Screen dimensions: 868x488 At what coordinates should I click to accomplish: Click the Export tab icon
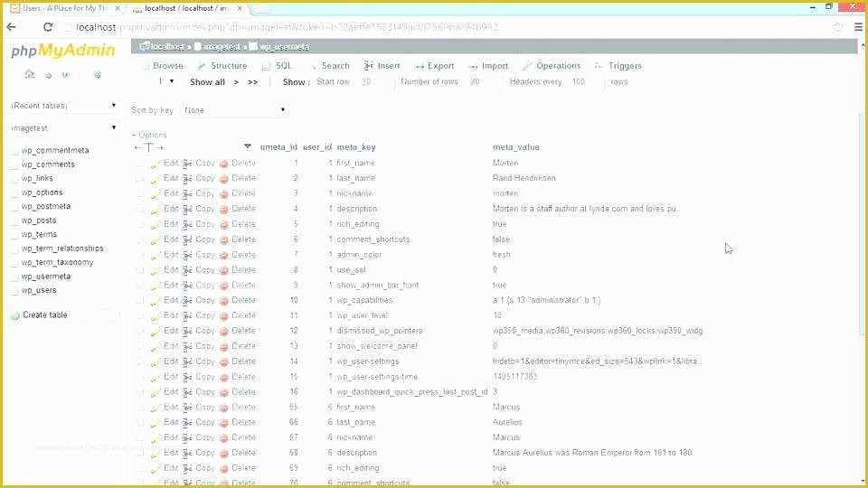(x=420, y=66)
